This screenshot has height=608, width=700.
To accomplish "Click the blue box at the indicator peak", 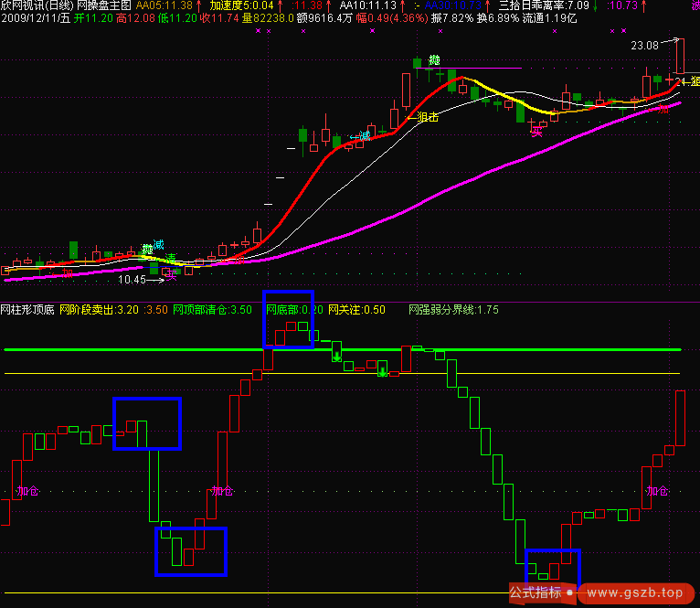I will pyautogui.click(x=288, y=319).
